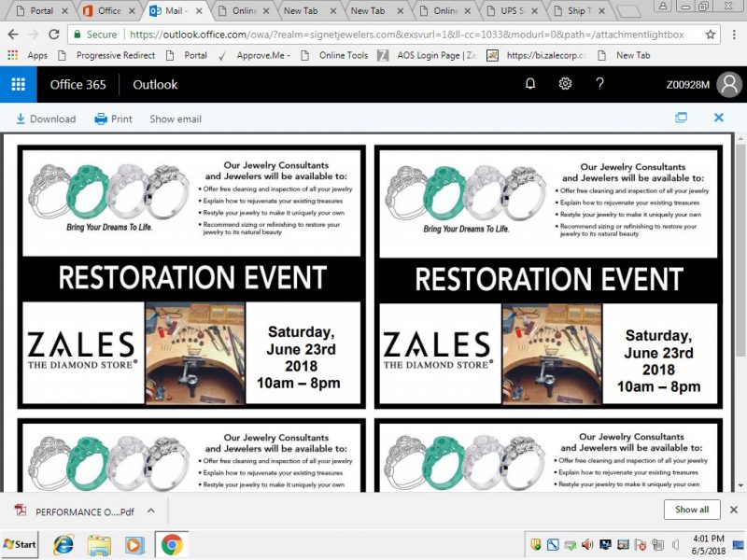
Task: Expand the downloaded PDF options chevron
Action: click(150, 510)
